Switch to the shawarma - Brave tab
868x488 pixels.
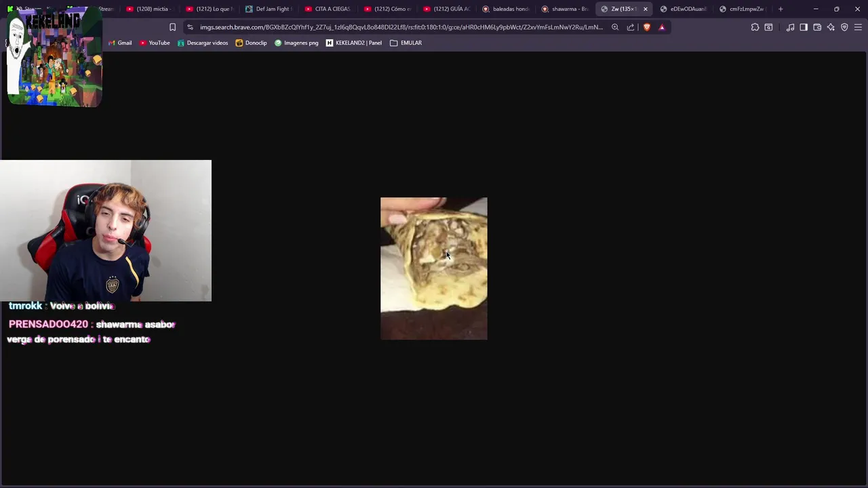pos(565,9)
